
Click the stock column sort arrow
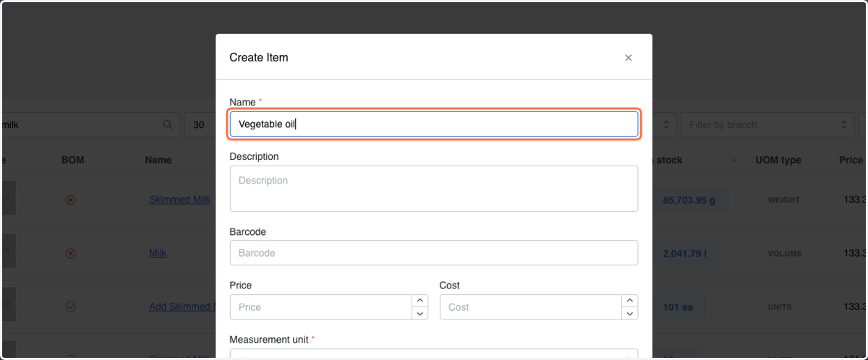[734, 160]
